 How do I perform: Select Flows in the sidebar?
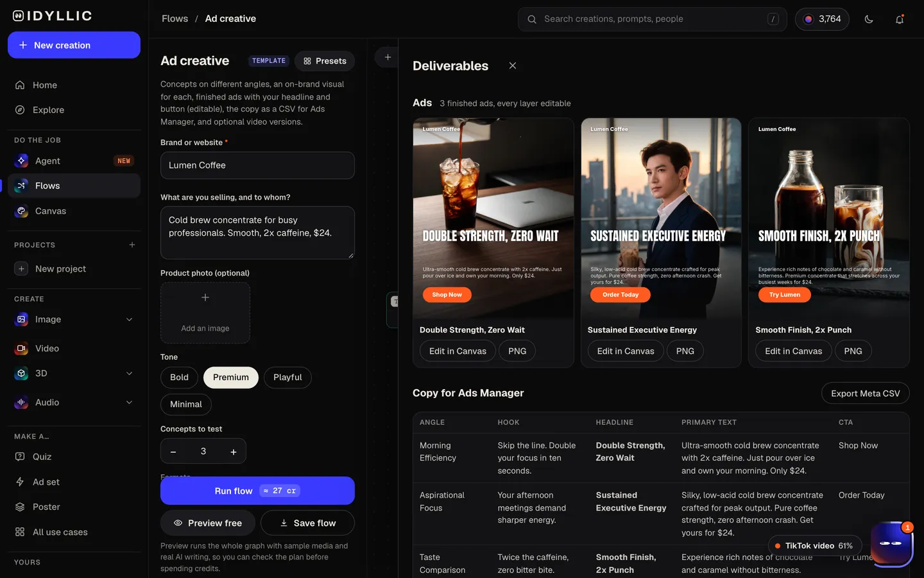click(74, 186)
